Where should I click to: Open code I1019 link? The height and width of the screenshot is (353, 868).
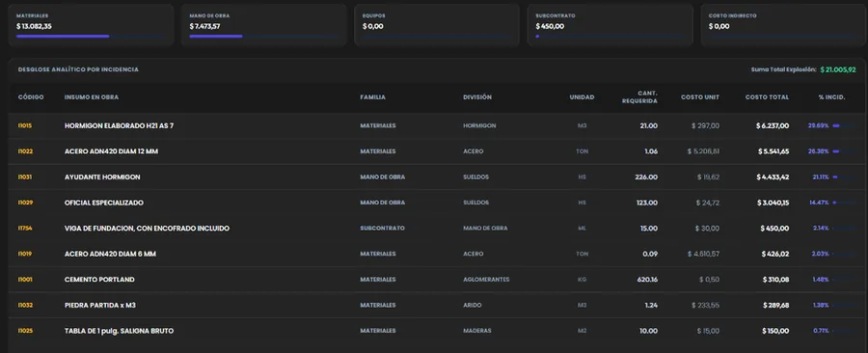(25, 254)
